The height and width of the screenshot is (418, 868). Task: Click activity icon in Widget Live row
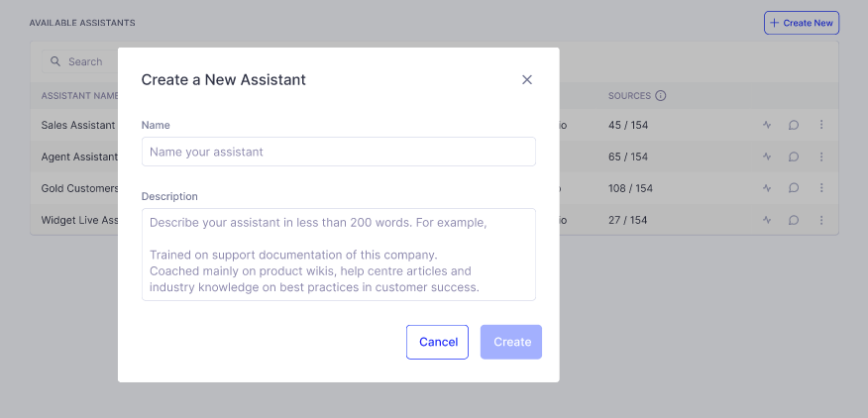(x=766, y=220)
